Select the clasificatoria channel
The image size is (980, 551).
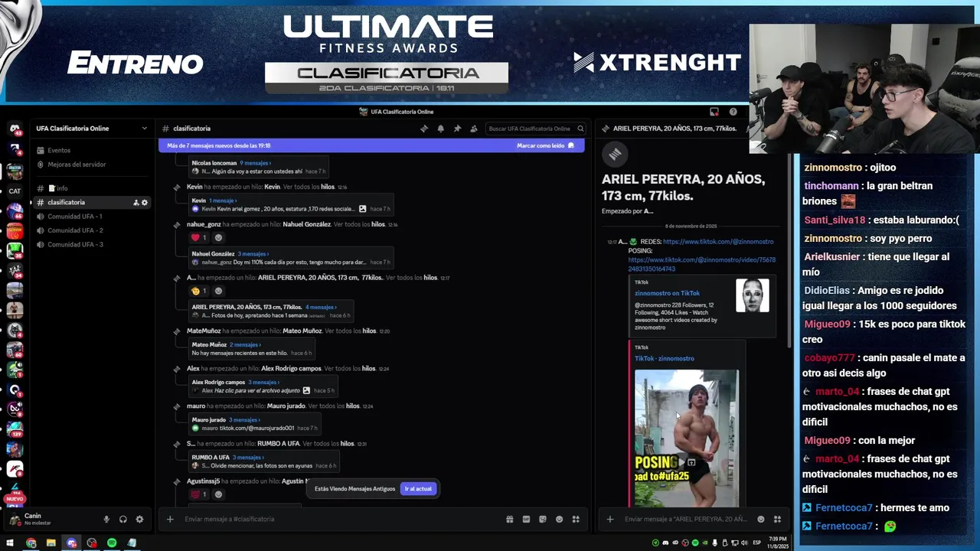click(92, 203)
